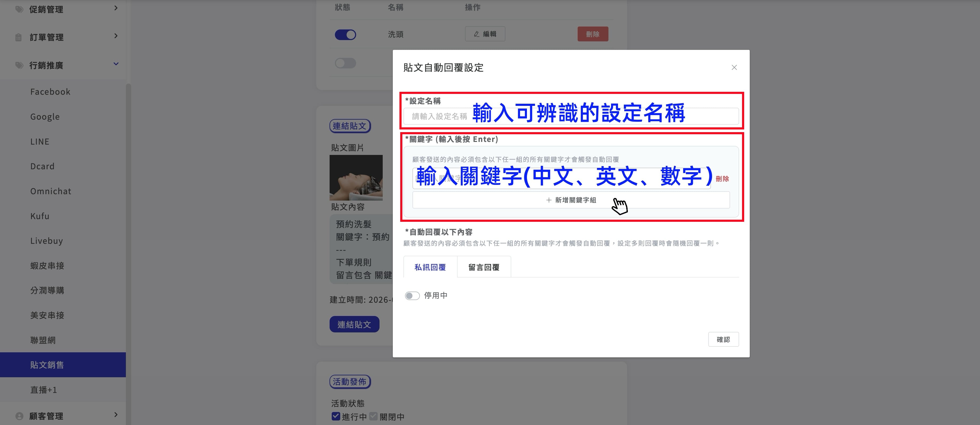980x425 pixels.
Task: Click the 確認 button in dialog
Action: tap(723, 340)
